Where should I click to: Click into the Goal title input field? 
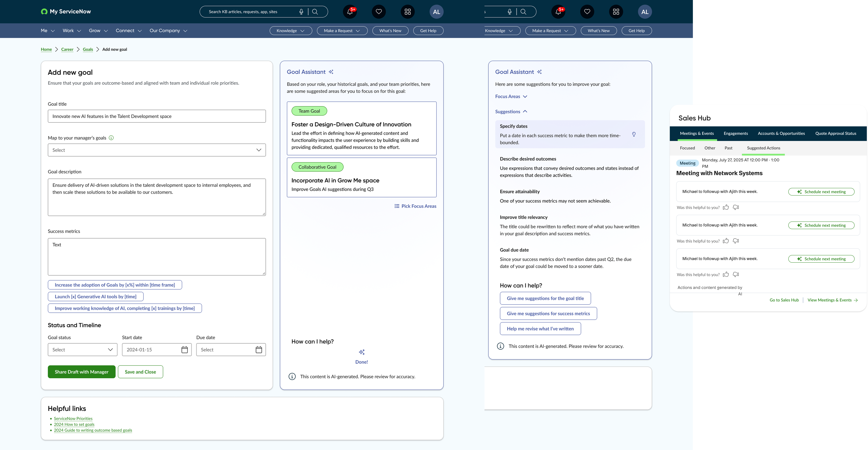[157, 116]
